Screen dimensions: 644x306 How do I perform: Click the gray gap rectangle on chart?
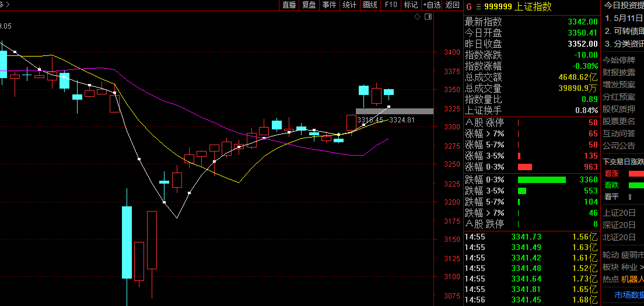point(394,111)
